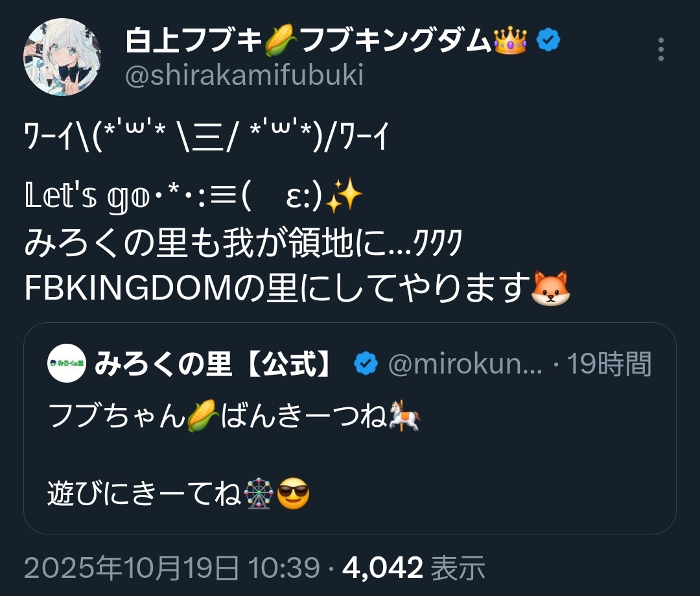Click the corn emoji in display name
This screenshot has height=596, width=700.
[x=281, y=40]
